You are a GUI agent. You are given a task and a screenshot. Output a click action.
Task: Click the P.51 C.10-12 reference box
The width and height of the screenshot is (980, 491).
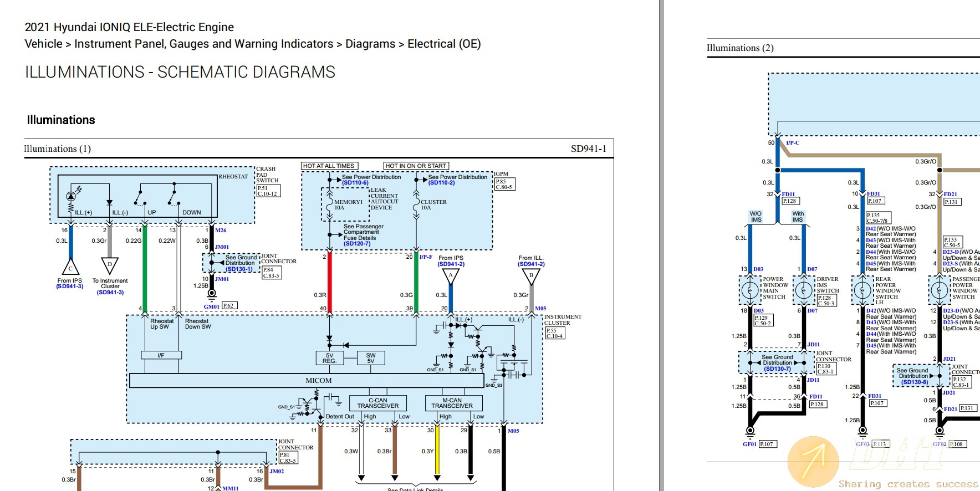click(268, 191)
